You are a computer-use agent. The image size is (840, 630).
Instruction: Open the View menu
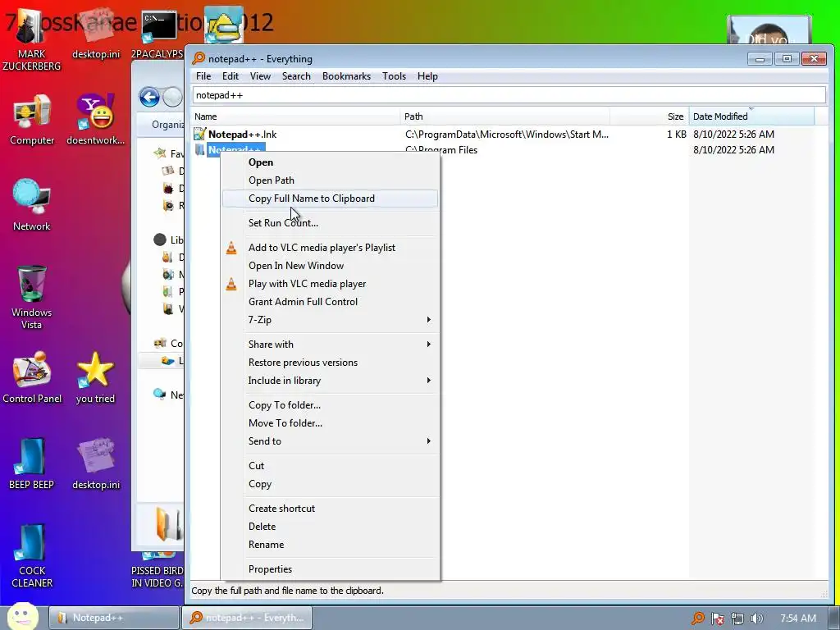tap(260, 76)
